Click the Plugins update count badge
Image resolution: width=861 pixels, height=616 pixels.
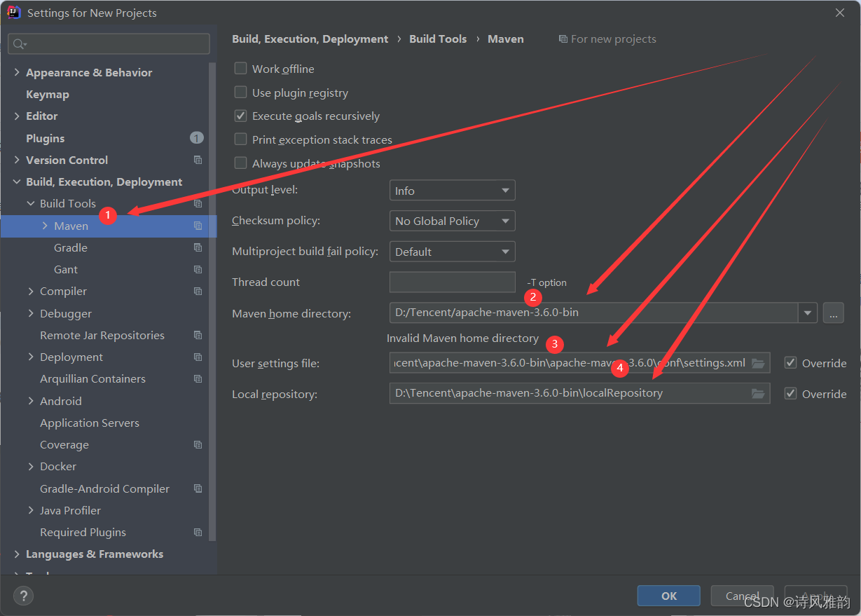click(x=197, y=138)
